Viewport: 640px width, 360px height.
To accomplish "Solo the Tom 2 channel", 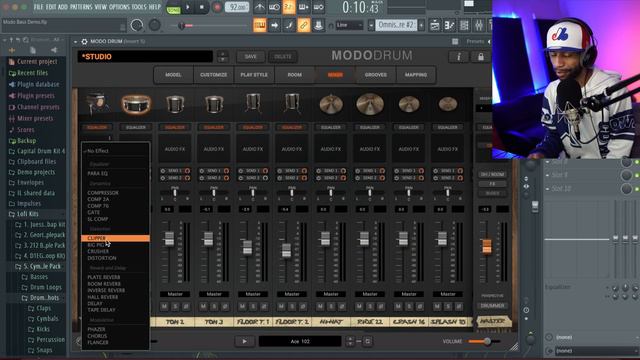I will [x=214, y=306].
